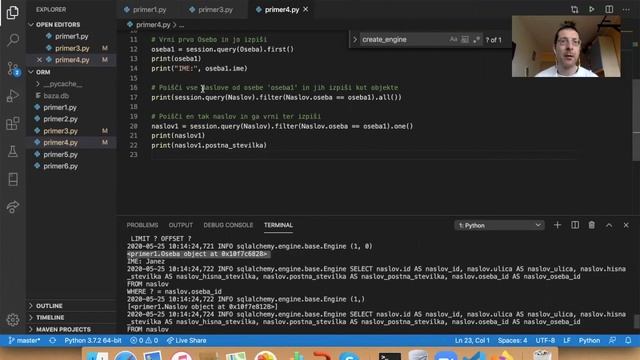
Task: Open the Search view in activity bar
Action: [x=13, y=40]
